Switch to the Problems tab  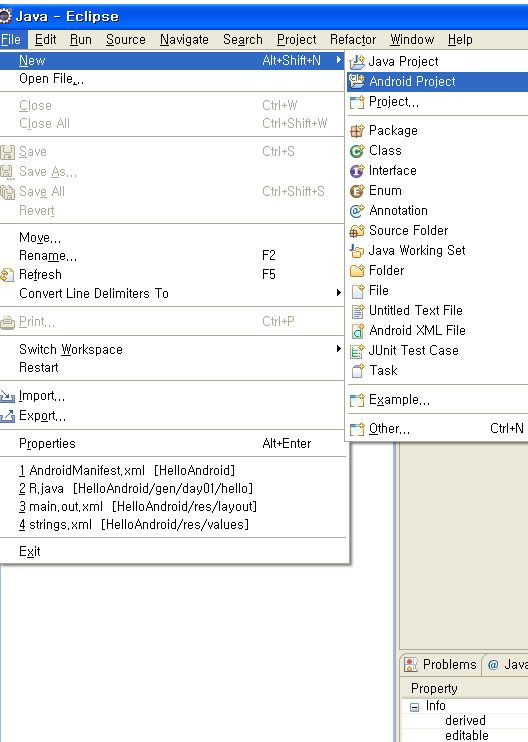click(x=441, y=664)
